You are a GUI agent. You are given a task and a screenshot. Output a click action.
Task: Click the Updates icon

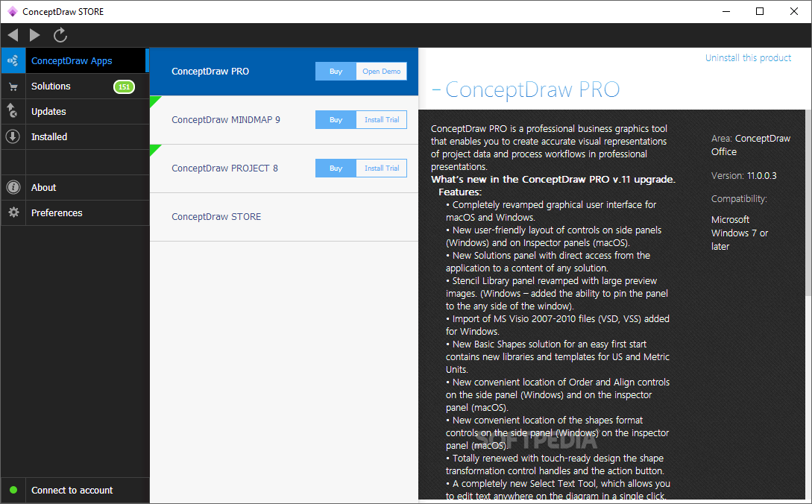[13, 111]
